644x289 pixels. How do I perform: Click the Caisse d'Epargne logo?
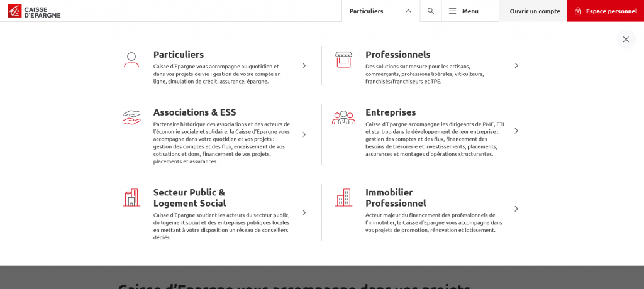pos(35,11)
